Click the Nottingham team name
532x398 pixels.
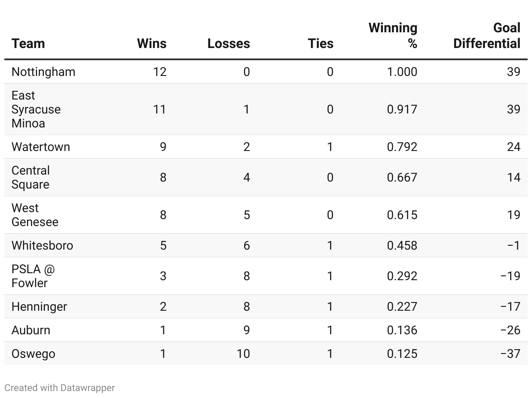(x=43, y=72)
